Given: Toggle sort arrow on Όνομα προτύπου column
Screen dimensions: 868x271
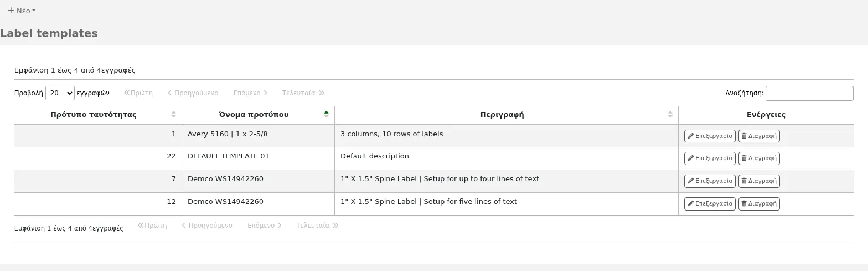Looking at the screenshot, I should (x=326, y=115).
